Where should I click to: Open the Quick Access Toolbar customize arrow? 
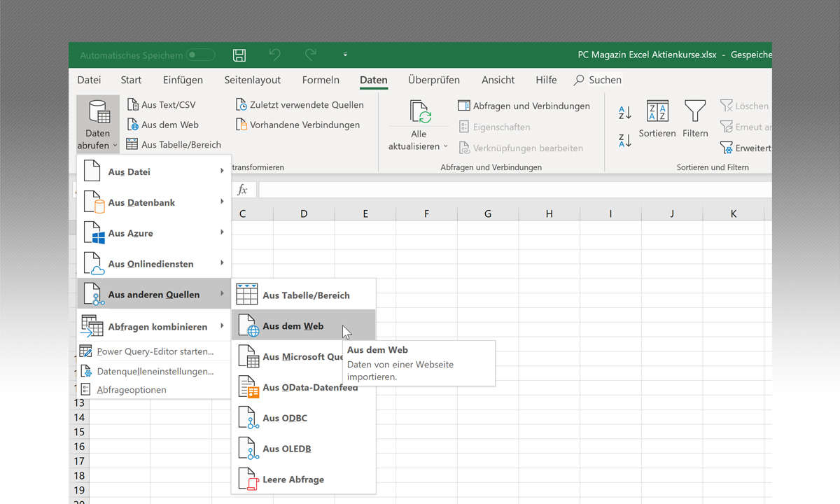(345, 55)
